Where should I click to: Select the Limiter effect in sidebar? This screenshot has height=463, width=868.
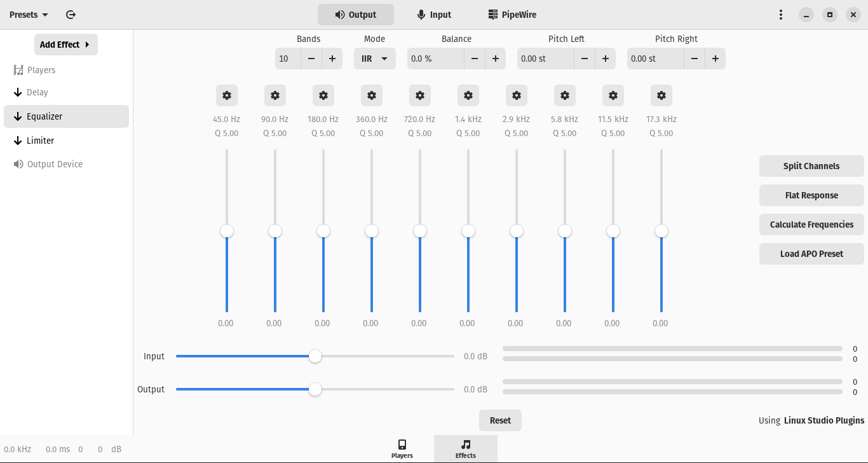tap(40, 141)
